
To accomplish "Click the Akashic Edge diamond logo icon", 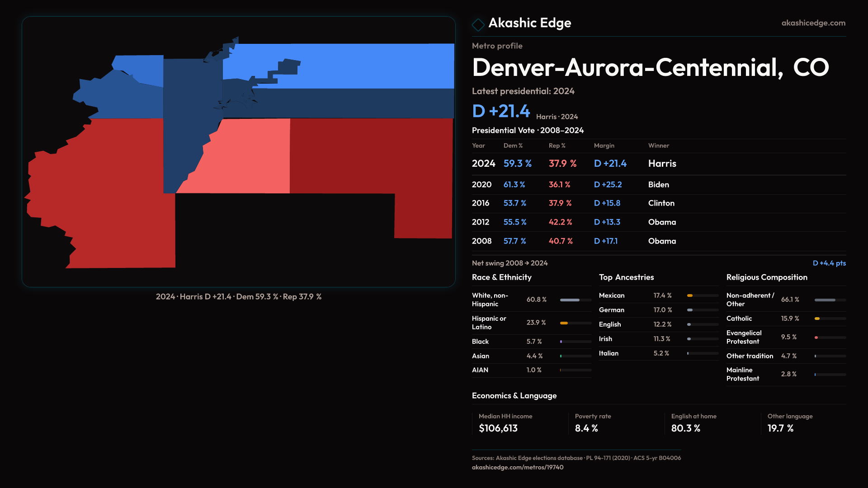I will coord(478,24).
